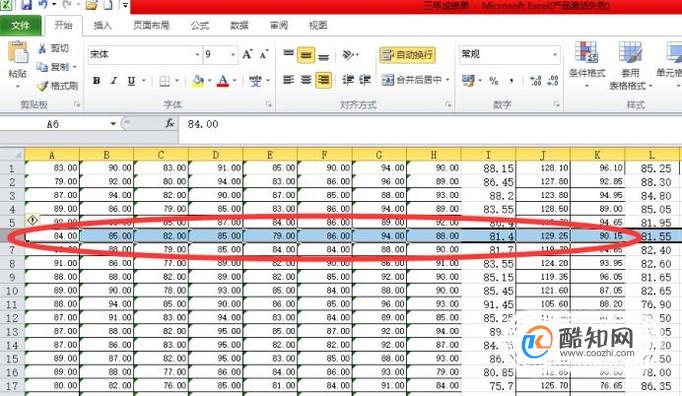Click the increase decimal places icon
Screen dimensions: 682x396
[x=535, y=80]
